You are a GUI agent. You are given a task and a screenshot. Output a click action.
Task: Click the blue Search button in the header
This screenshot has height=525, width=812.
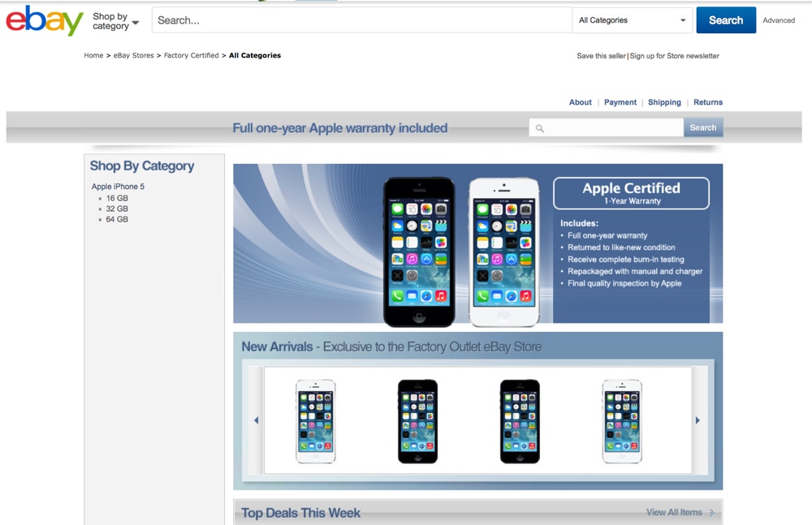click(x=725, y=20)
